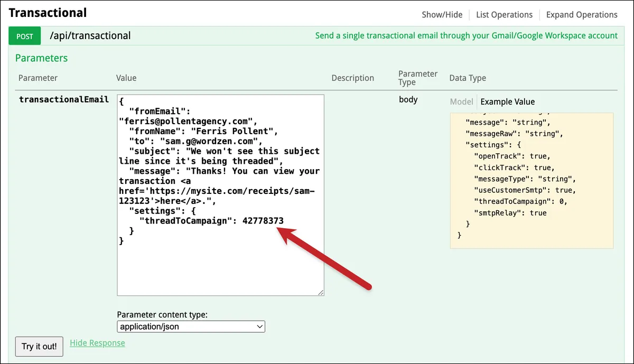634x364 pixels.
Task: Click the "messageRaw": "string" example line
Action: (514, 134)
